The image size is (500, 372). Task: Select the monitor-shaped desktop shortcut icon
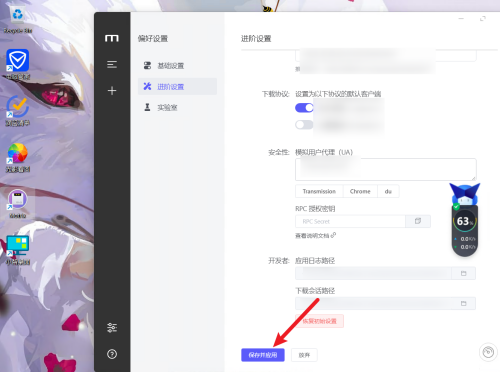18,250
